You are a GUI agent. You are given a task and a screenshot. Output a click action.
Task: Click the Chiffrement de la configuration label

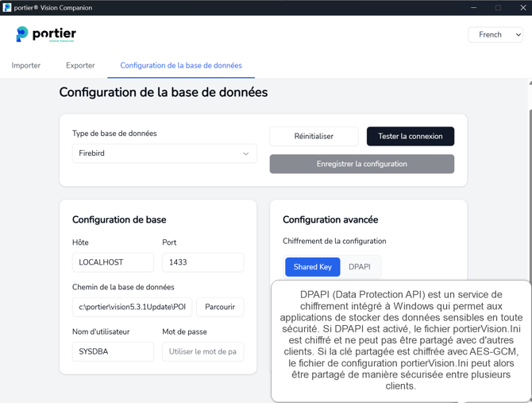334,241
